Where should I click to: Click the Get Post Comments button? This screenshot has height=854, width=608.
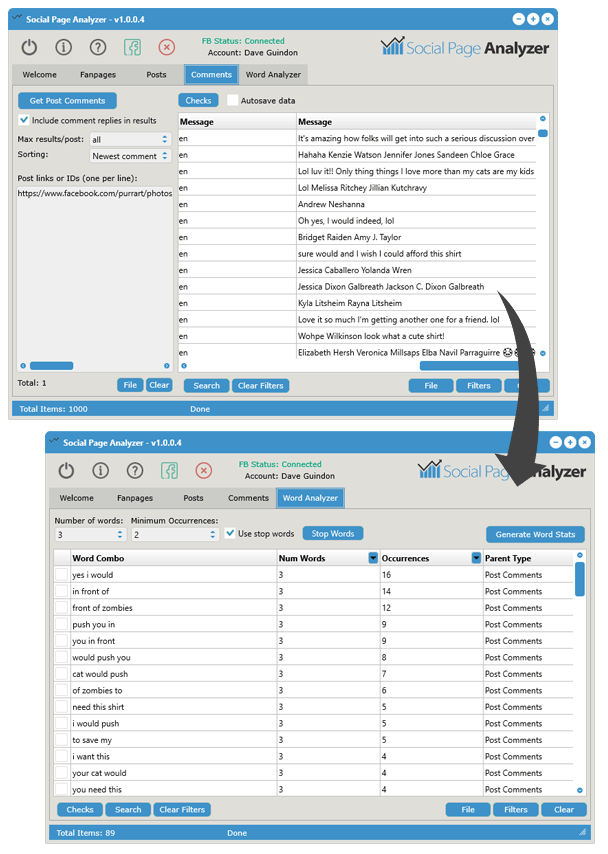(x=68, y=101)
